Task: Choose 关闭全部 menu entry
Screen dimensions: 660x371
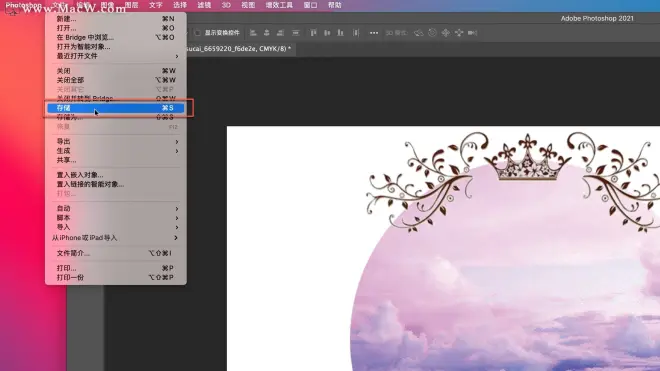Action: point(116,80)
